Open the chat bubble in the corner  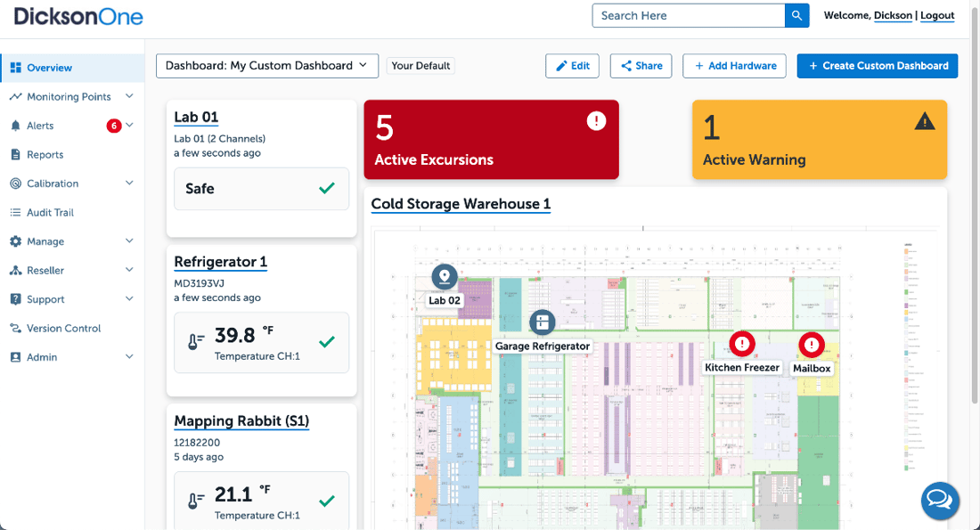click(x=940, y=501)
